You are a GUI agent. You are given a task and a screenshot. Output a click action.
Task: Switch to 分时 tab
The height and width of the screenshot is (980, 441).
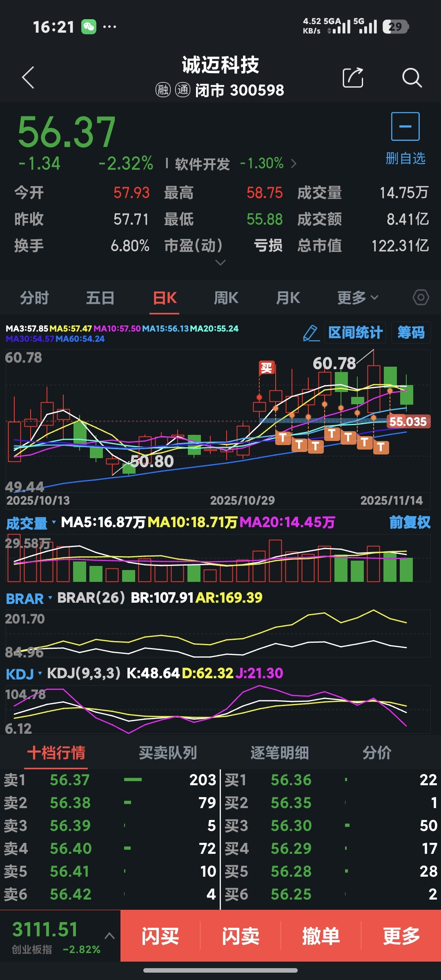click(x=34, y=298)
